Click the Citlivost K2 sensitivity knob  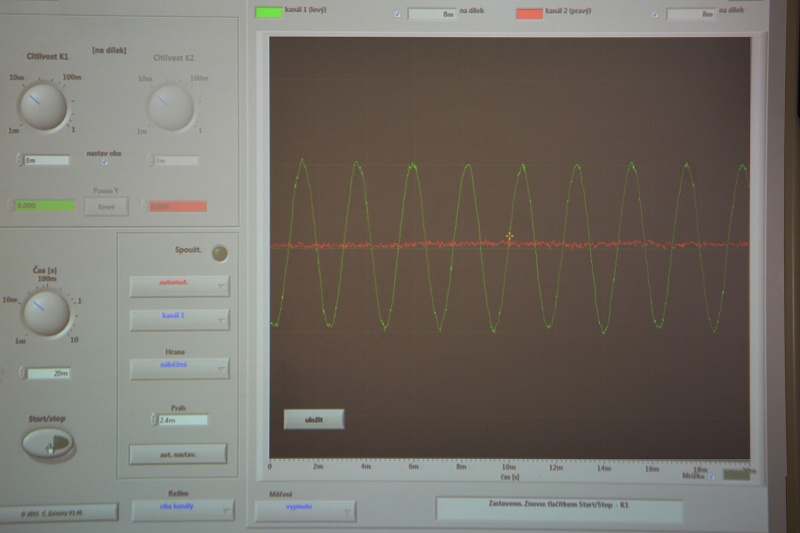click(170, 108)
